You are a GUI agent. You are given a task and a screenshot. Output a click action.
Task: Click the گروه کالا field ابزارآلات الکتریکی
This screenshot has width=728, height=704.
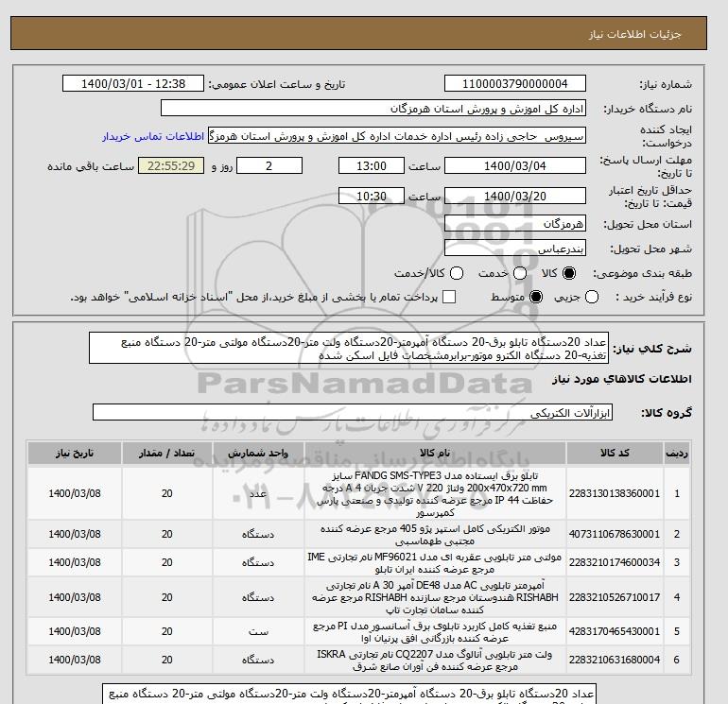point(353,412)
